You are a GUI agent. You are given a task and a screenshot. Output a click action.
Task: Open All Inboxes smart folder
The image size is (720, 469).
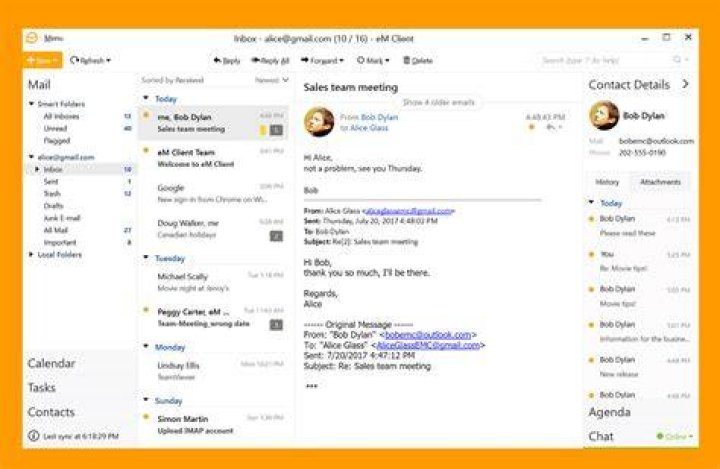click(x=61, y=116)
